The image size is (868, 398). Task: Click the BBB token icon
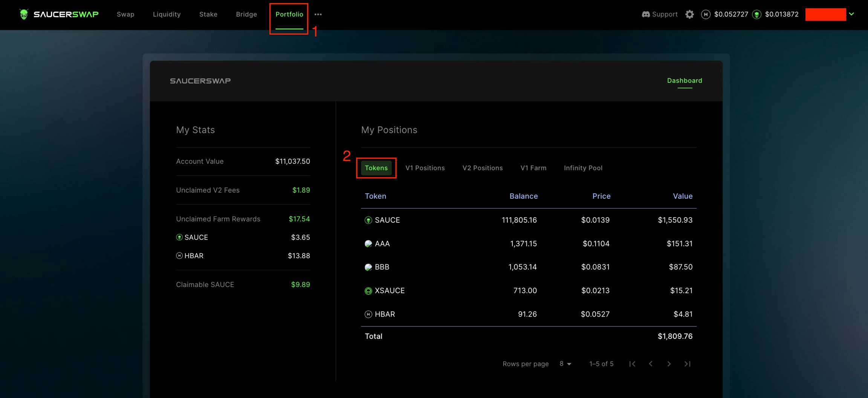coord(368,267)
